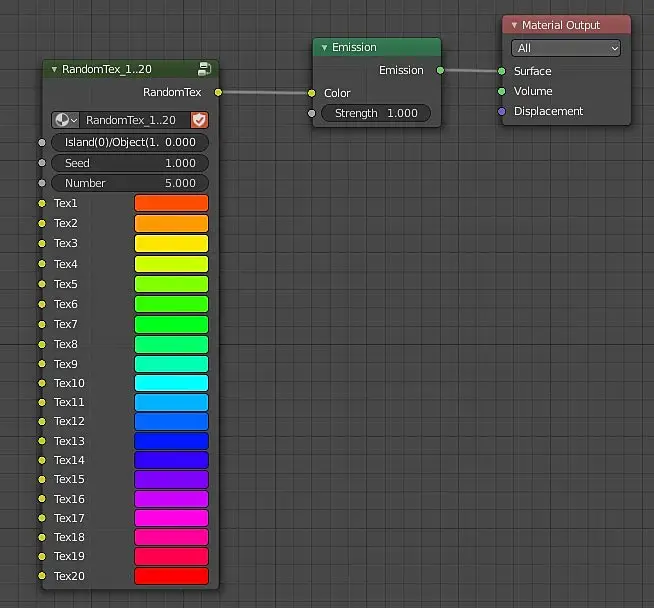Click the Number value field
Viewport: 654px width, 608px height.
130,183
